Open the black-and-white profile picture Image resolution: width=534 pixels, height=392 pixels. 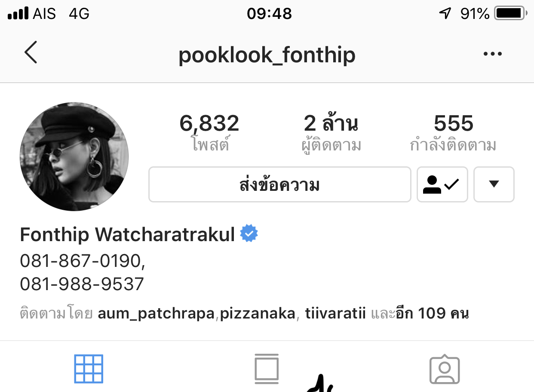(74, 156)
